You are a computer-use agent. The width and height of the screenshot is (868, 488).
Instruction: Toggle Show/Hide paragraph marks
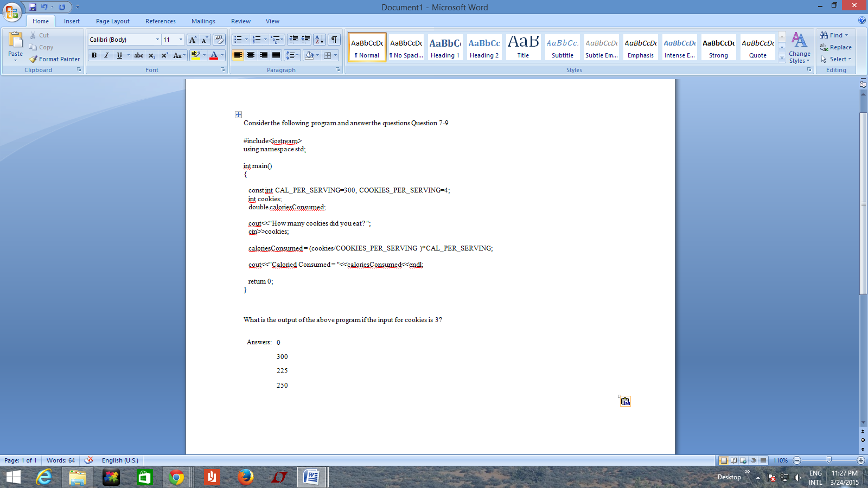334,40
